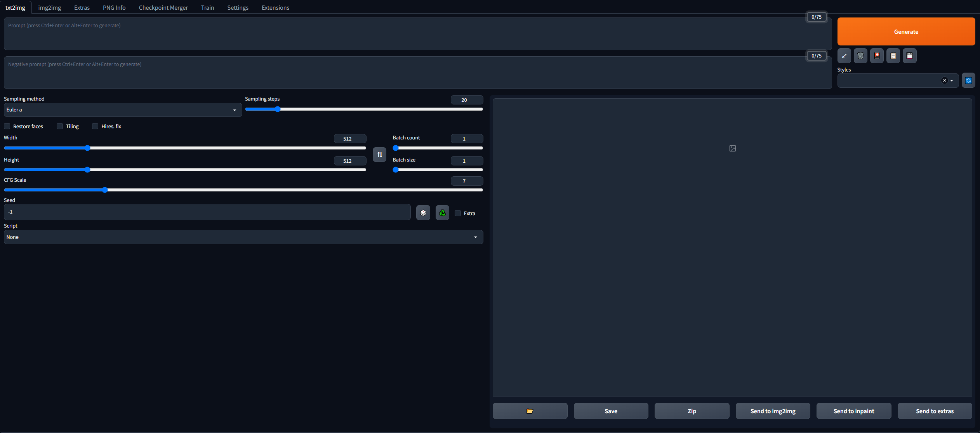Open extra networks via the red card icon
Image resolution: width=980 pixels, height=433 pixels.
point(877,56)
